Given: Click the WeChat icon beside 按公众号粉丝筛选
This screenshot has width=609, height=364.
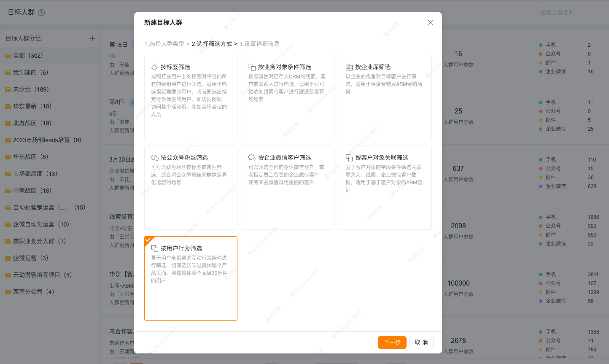Looking at the screenshot, I should pyautogui.click(x=155, y=158).
